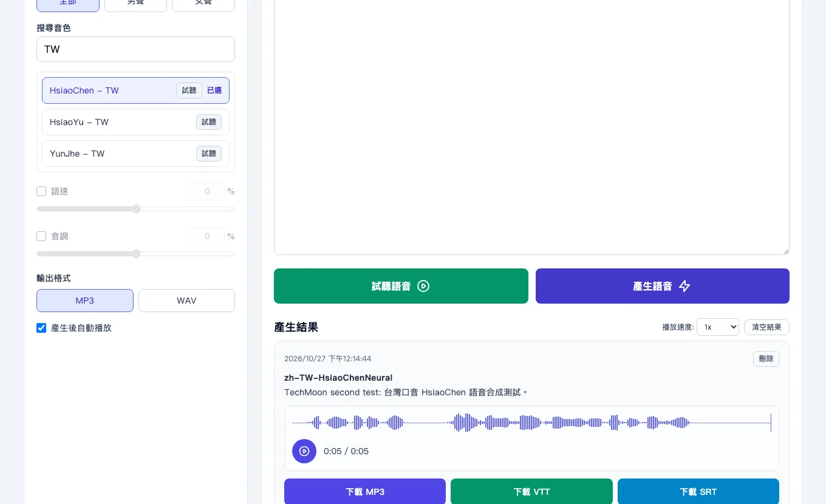
Task: Select MP3 output format
Action: click(85, 301)
